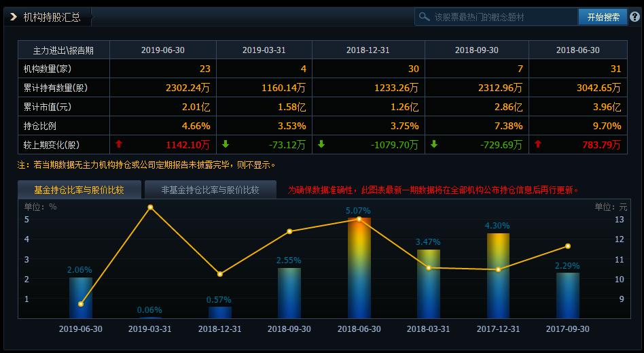Open the help question mark icon

pos(635,17)
